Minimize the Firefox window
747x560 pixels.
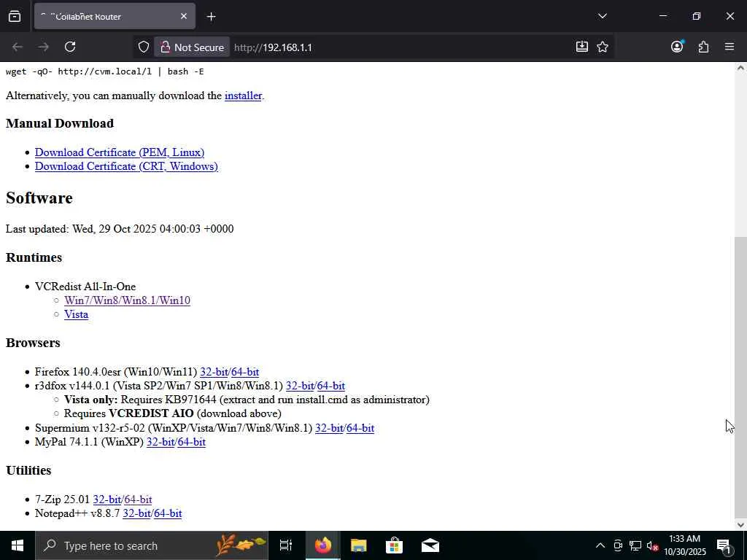[662, 16]
